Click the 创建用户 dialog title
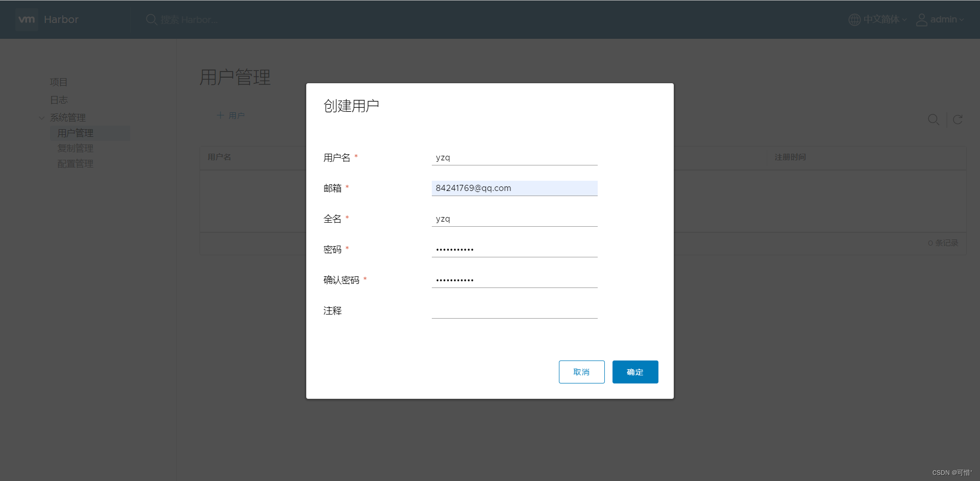This screenshot has height=481, width=980. [x=351, y=106]
